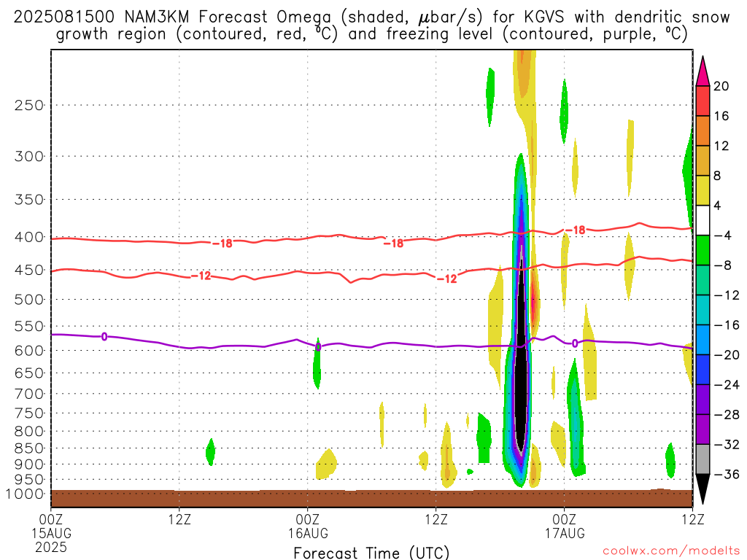Click the 1000 pressure level label
Image resolution: width=747 pixels, height=560 pixels.
tap(26, 494)
